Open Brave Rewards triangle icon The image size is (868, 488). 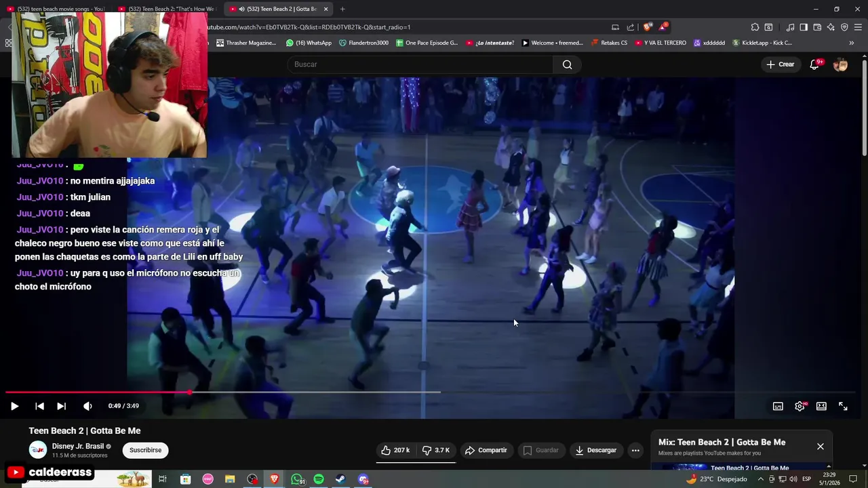[x=663, y=27]
